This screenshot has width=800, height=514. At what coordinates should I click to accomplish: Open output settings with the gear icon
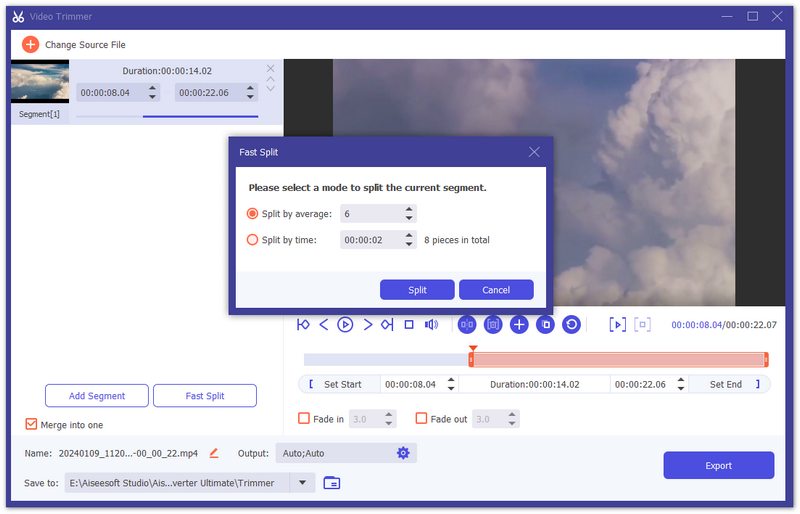pos(403,453)
